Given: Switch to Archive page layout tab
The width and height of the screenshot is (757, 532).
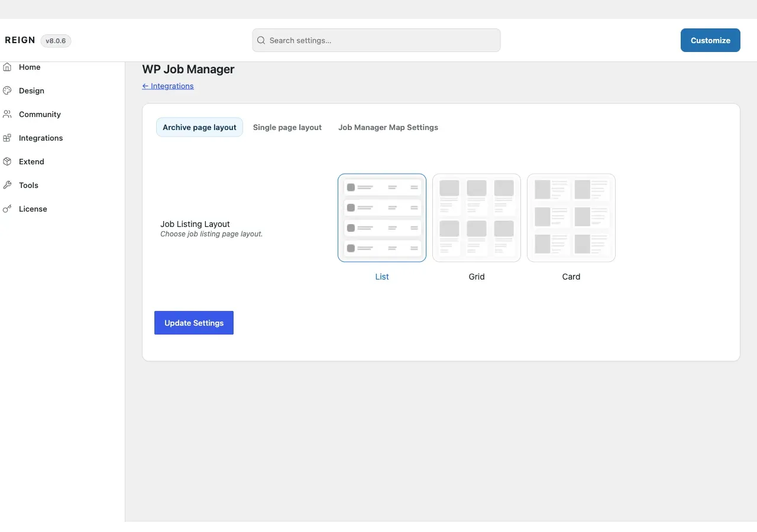Looking at the screenshot, I should click(x=199, y=127).
